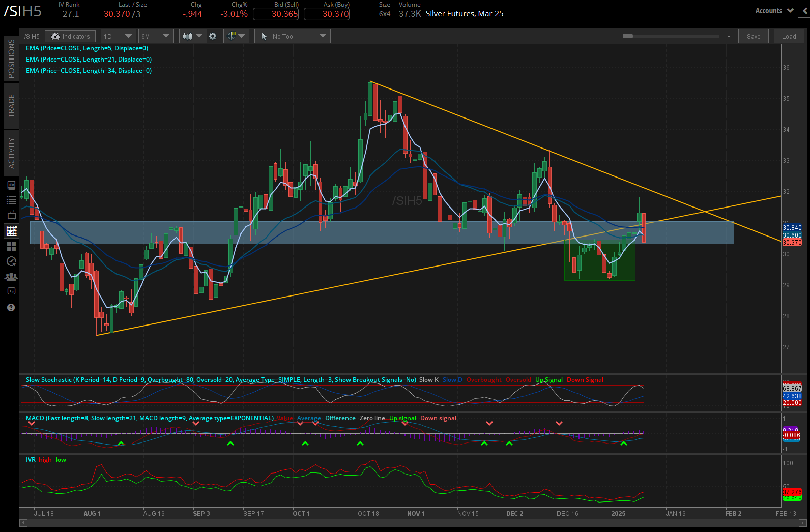Click the watchlist list icon in sidebar
810x532 pixels.
(x=11, y=200)
